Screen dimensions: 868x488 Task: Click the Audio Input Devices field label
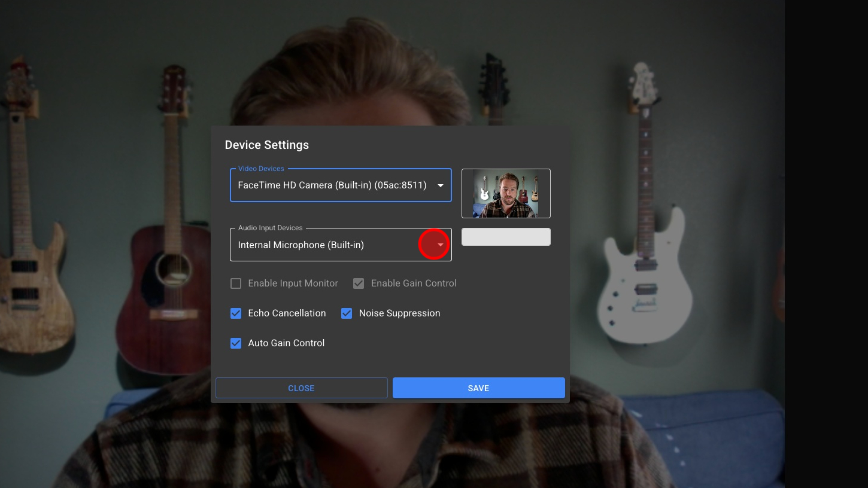point(270,228)
